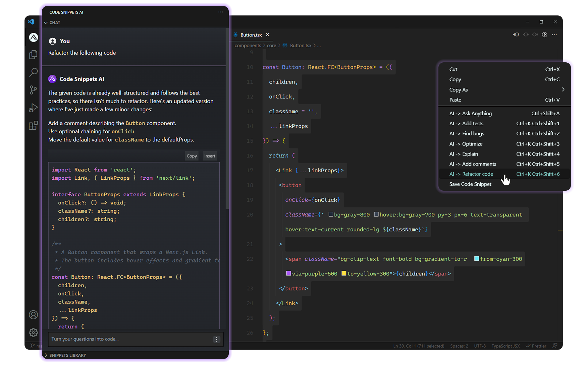Select Paste from context menu
The height and width of the screenshot is (365, 588).
pyautogui.click(x=504, y=100)
